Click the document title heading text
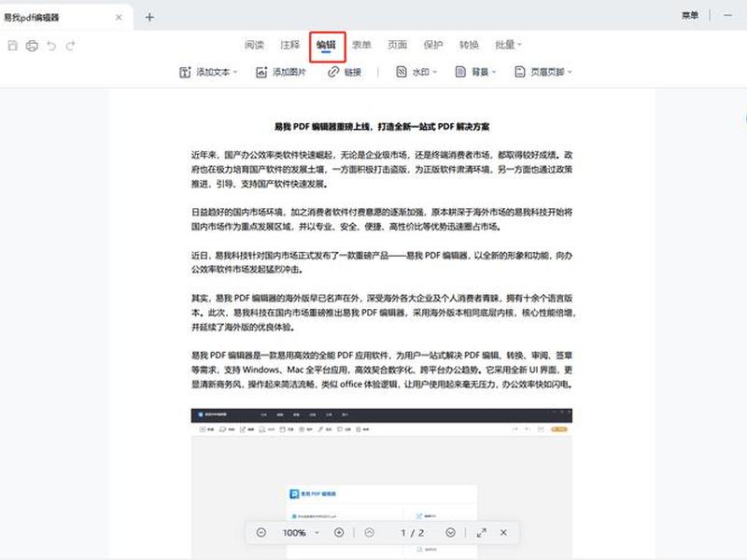 (382, 127)
